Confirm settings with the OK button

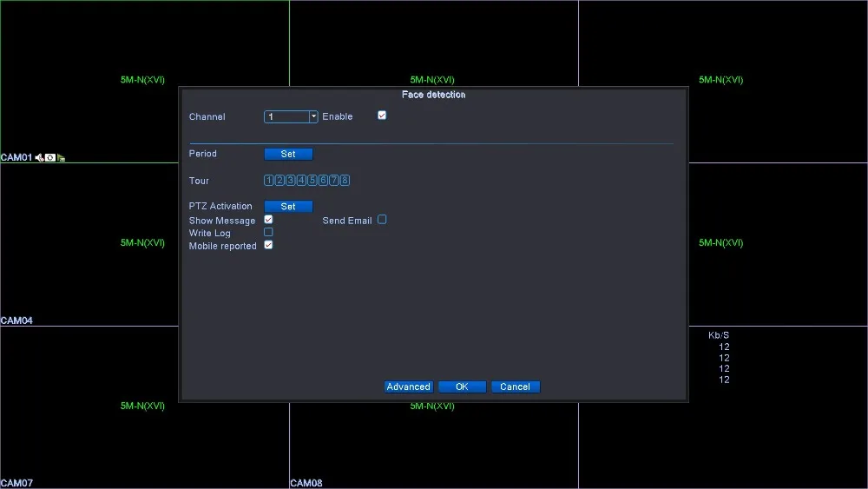[x=463, y=387]
